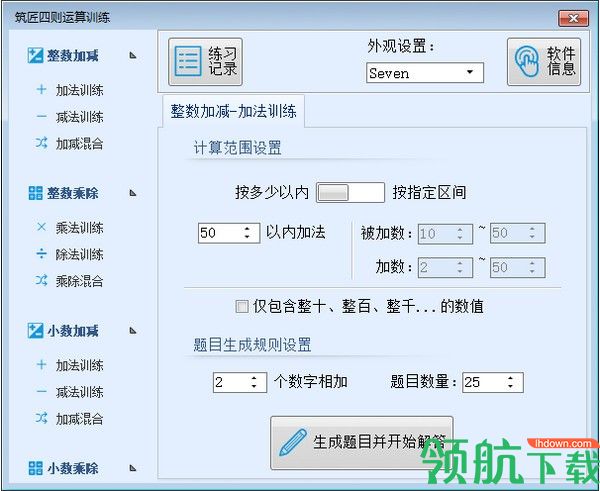Click shuffle icon beside 小数 加减混合
Image resolution: width=600 pixels, height=491 pixels.
pos(41,418)
